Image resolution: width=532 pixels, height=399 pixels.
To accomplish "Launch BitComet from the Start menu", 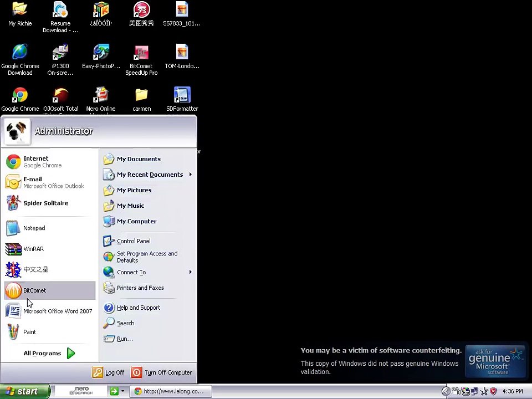I will (x=50, y=290).
